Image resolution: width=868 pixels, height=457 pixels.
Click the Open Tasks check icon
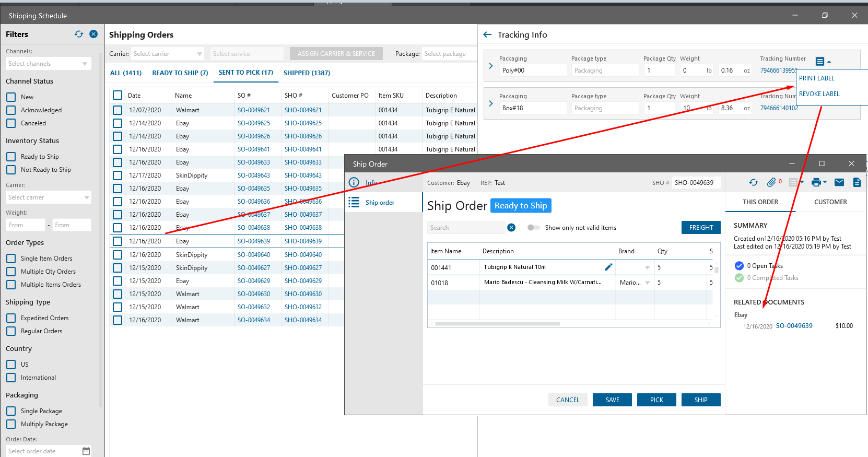(x=739, y=265)
